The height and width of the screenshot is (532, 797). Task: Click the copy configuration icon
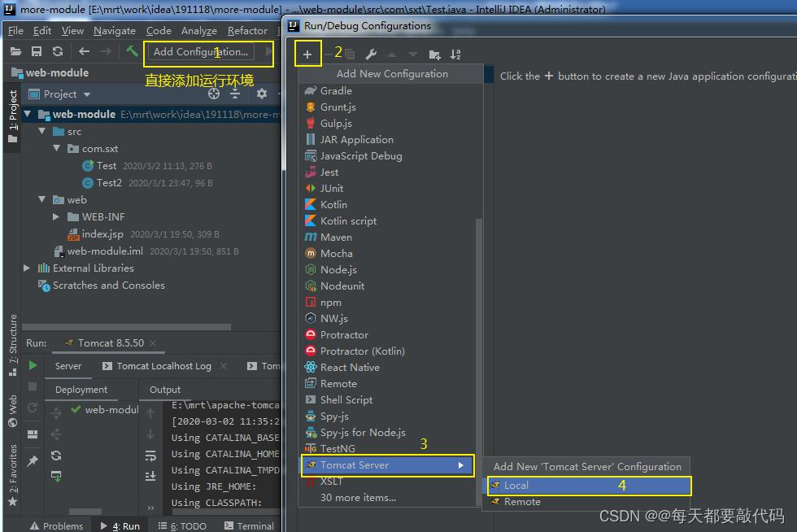350,54
